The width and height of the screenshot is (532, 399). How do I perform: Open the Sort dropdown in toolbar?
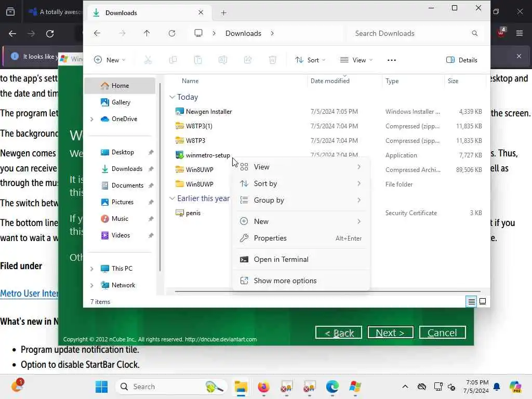tap(310, 60)
